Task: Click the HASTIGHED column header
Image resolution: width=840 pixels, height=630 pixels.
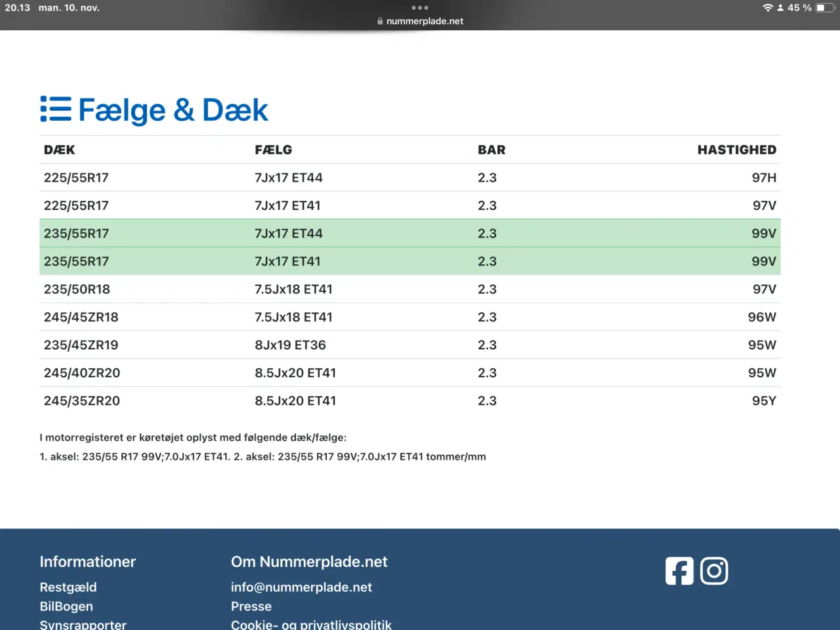Action: tap(736, 150)
